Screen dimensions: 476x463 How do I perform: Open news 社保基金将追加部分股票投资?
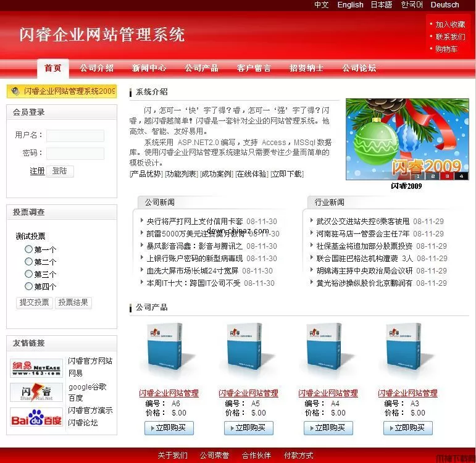click(364, 246)
